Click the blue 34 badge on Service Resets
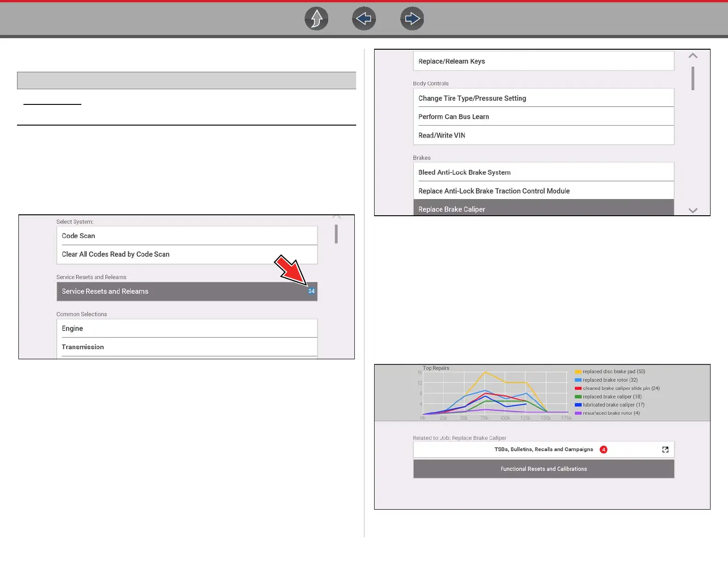This screenshot has height=563, width=728. click(311, 291)
